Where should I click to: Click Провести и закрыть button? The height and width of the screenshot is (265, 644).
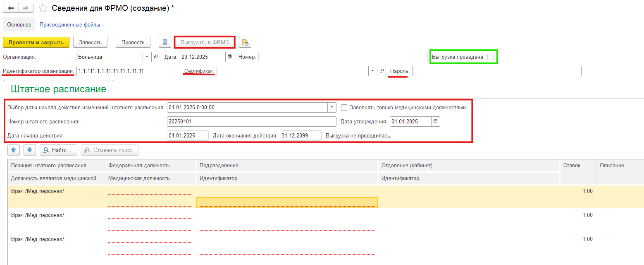pos(36,42)
